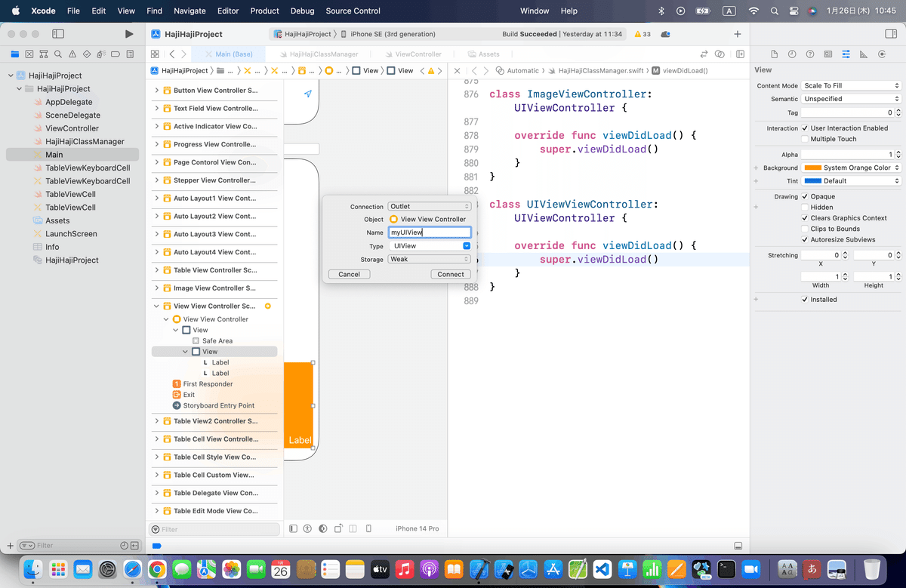Screen dimensions: 906x588
Task: Open the Breakpoint navigator icon
Action: pyautogui.click(x=116, y=54)
